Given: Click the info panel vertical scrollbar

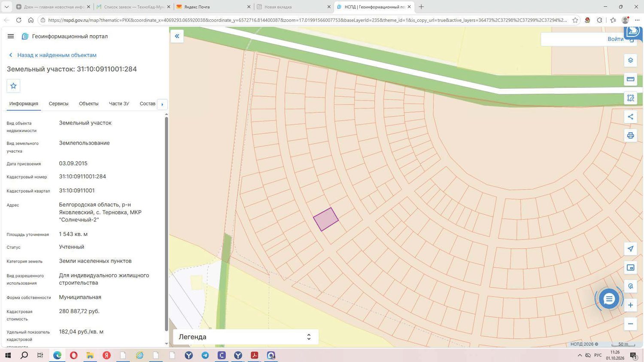Looking at the screenshot, I should pyautogui.click(x=167, y=223).
